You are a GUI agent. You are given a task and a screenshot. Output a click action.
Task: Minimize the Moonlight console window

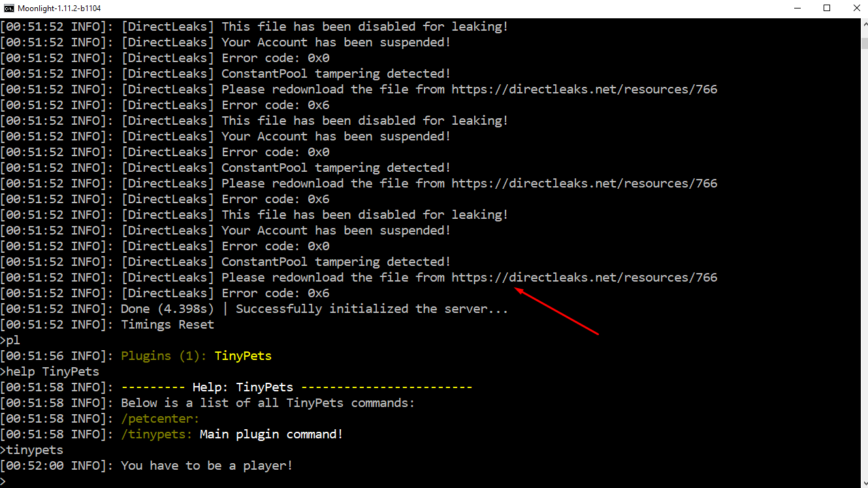pos(797,8)
